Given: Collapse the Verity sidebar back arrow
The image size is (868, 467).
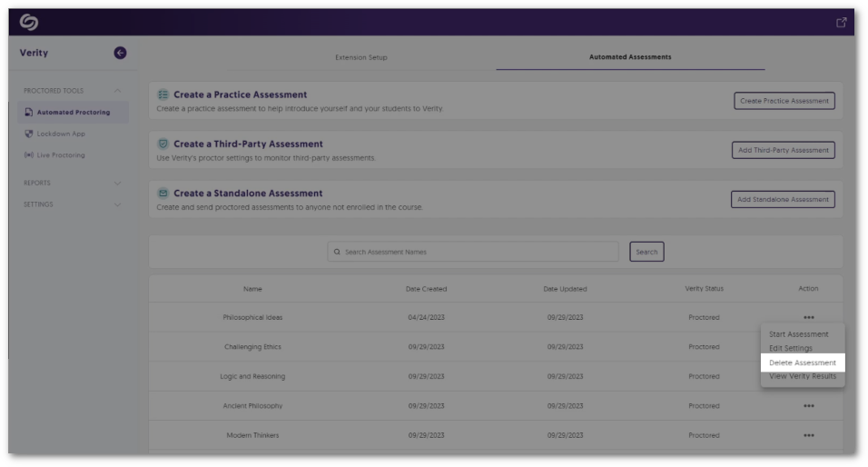Looking at the screenshot, I should pyautogui.click(x=120, y=53).
